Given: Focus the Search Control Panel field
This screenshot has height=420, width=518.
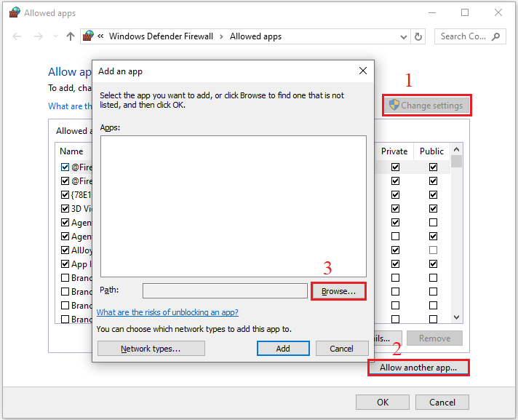Looking at the screenshot, I should (470, 36).
